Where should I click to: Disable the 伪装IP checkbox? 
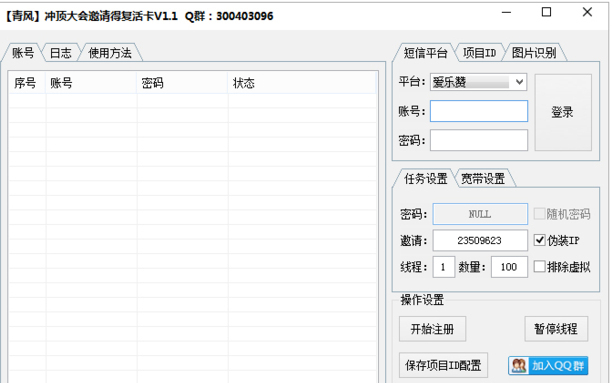coord(539,240)
